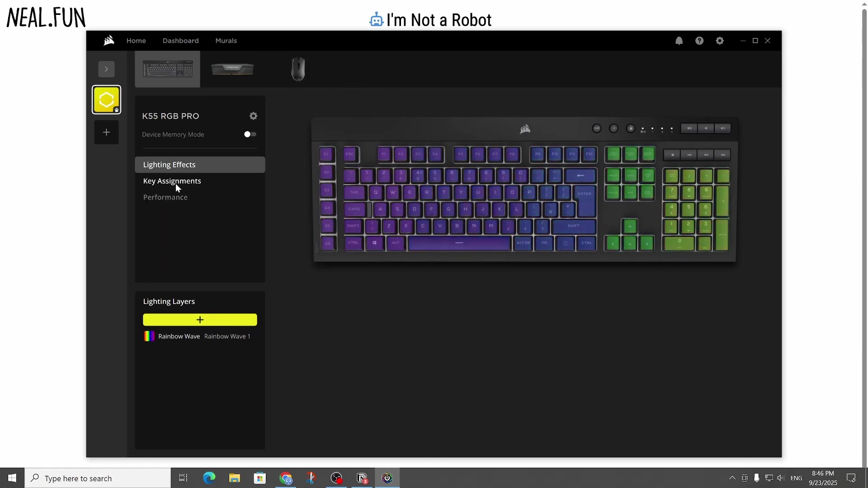Select the mouse device thumbnail
The height and width of the screenshot is (488, 868).
click(298, 69)
